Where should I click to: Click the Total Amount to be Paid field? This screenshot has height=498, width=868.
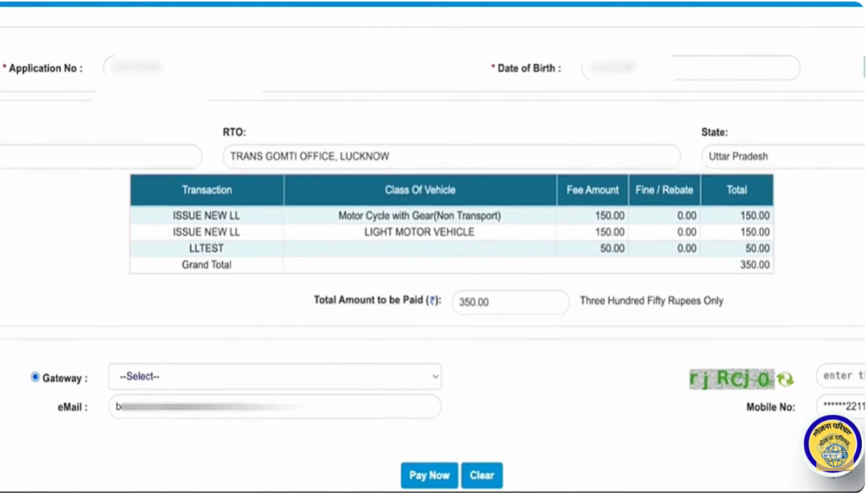click(510, 301)
